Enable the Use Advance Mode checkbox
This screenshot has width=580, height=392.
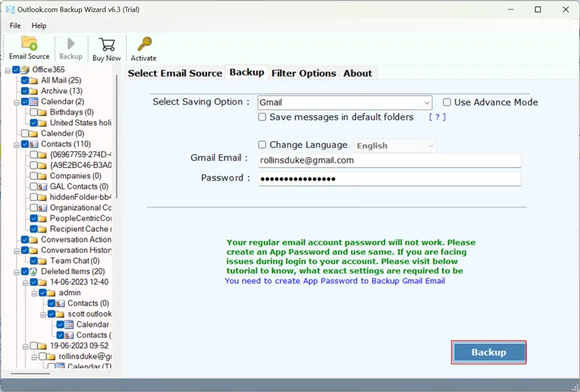point(447,102)
